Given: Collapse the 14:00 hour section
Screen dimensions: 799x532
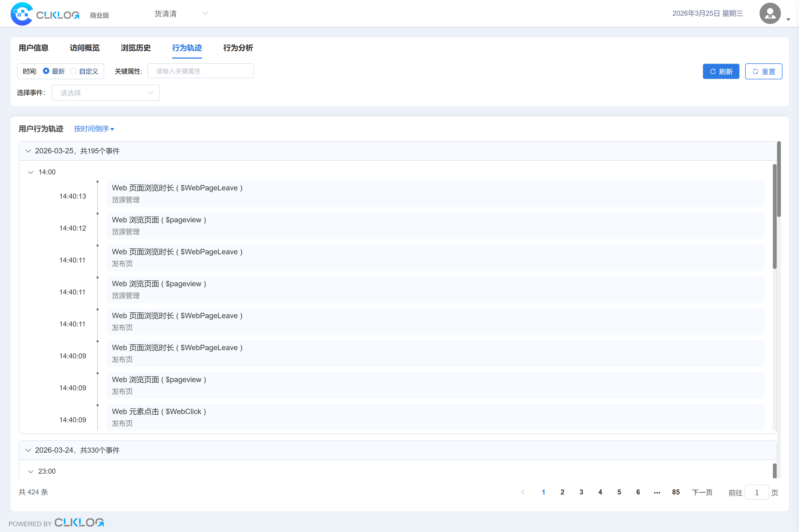Looking at the screenshot, I should [31, 172].
